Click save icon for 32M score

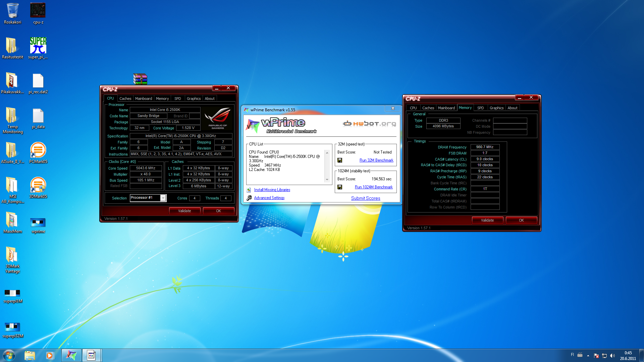340,160
